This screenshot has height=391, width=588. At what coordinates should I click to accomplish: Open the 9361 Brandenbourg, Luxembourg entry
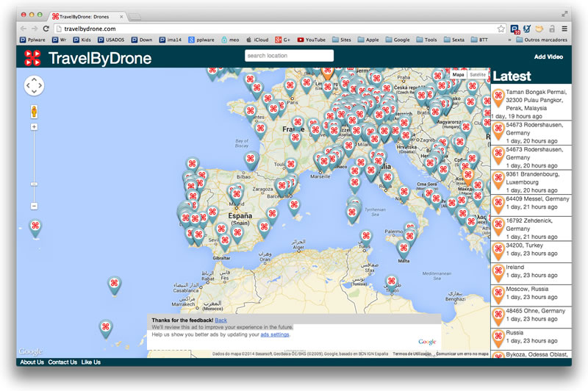click(x=531, y=182)
